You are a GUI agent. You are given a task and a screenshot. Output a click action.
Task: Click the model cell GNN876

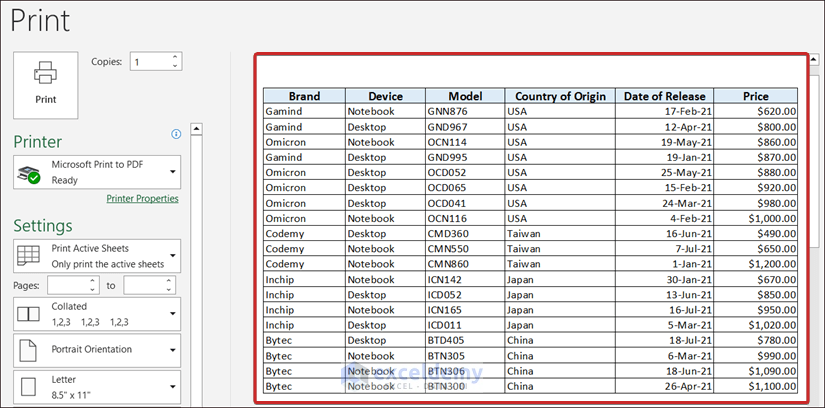(x=465, y=111)
